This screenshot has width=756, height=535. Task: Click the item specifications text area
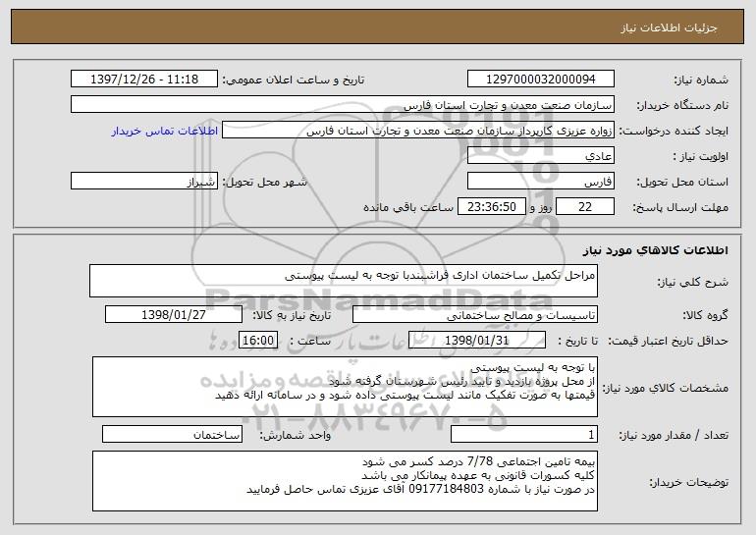pyautogui.click(x=345, y=387)
